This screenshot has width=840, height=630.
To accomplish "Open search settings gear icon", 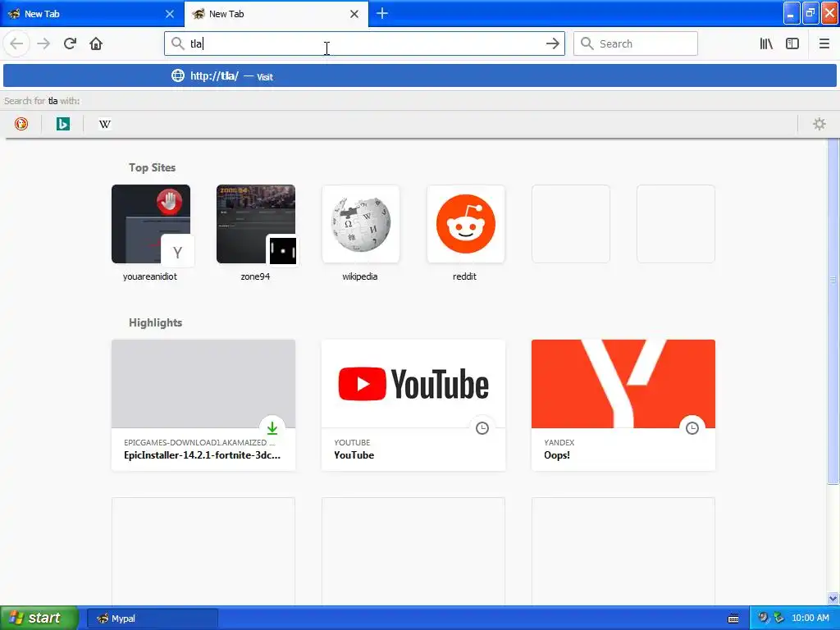I will [x=819, y=125].
